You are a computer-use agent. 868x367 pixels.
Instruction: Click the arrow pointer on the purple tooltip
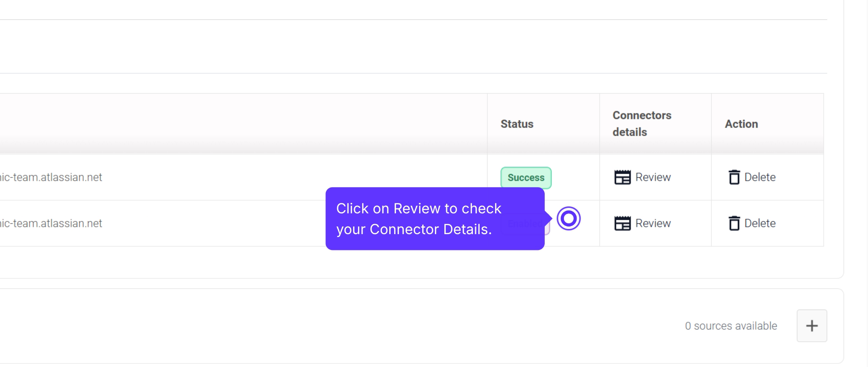pos(548,218)
